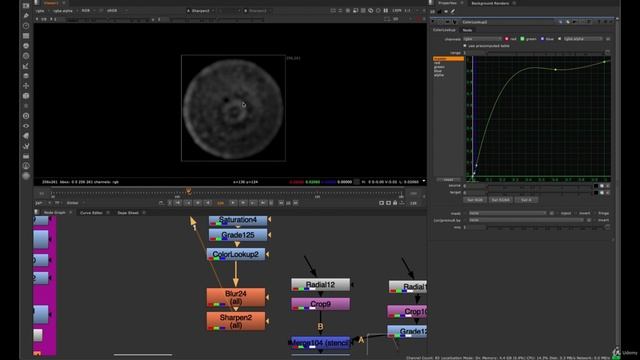Switch to the Node Graph tab
The width and height of the screenshot is (640, 360).
[54, 213]
